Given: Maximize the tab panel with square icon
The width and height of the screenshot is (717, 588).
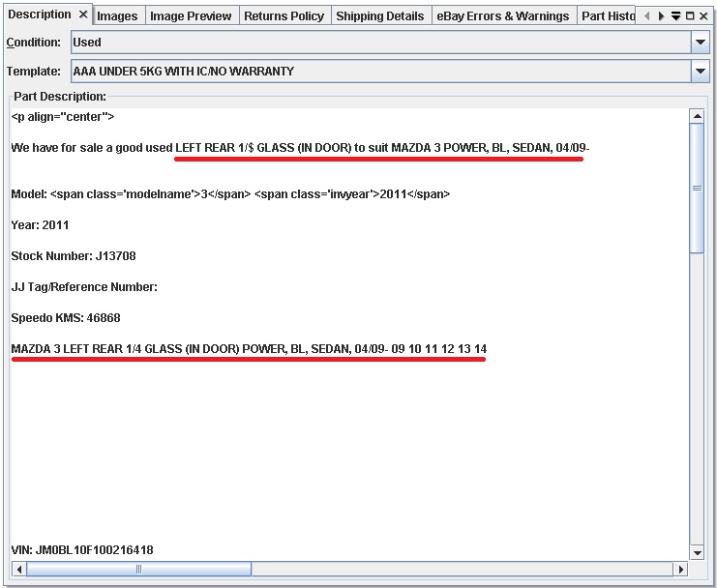Looking at the screenshot, I should click(690, 16).
